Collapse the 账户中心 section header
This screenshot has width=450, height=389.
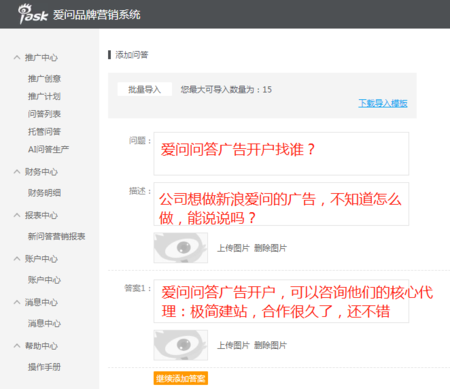click(36, 259)
